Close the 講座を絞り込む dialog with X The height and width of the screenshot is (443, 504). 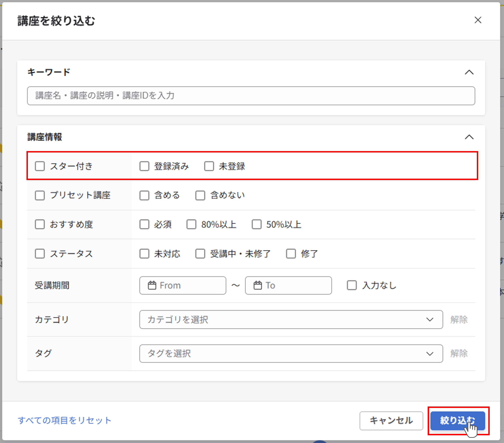click(x=478, y=20)
